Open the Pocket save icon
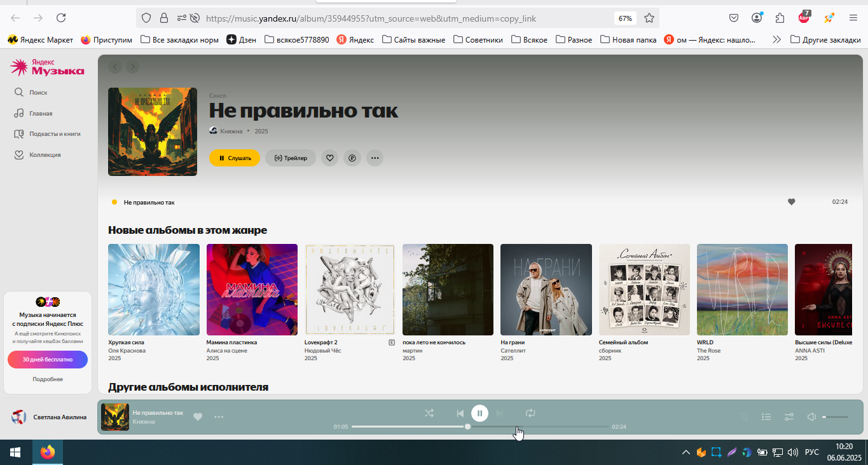 (734, 18)
